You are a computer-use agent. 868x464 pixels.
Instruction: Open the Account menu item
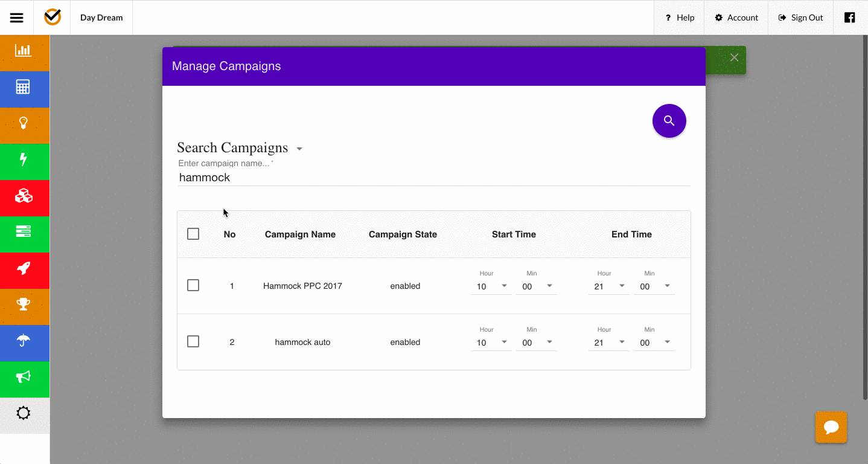pyautogui.click(x=736, y=18)
